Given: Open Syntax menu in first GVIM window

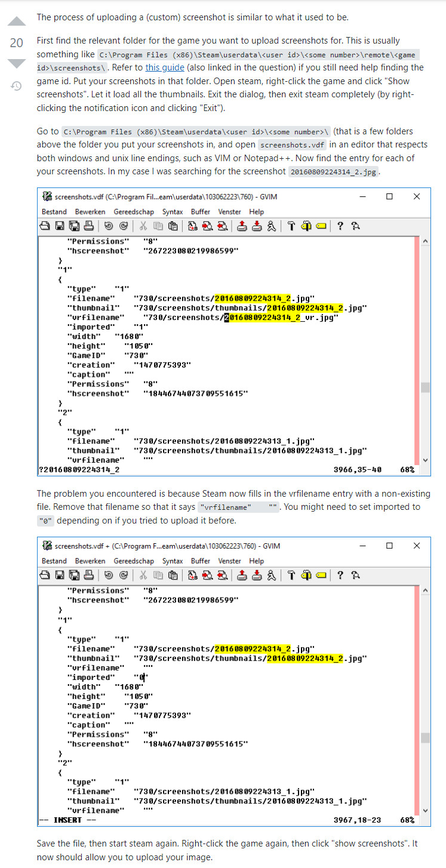Looking at the screenshot, I should tap(173, 212).
